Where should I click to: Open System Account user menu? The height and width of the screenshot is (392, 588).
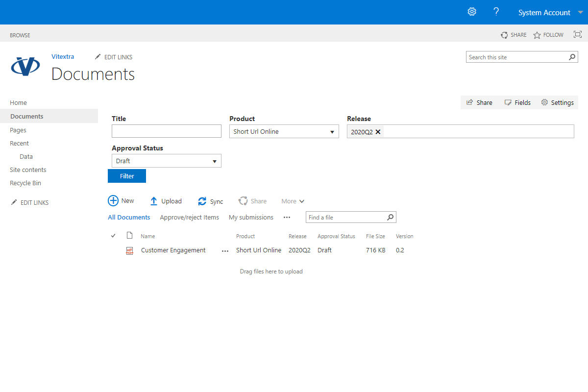tap(544, 13)
